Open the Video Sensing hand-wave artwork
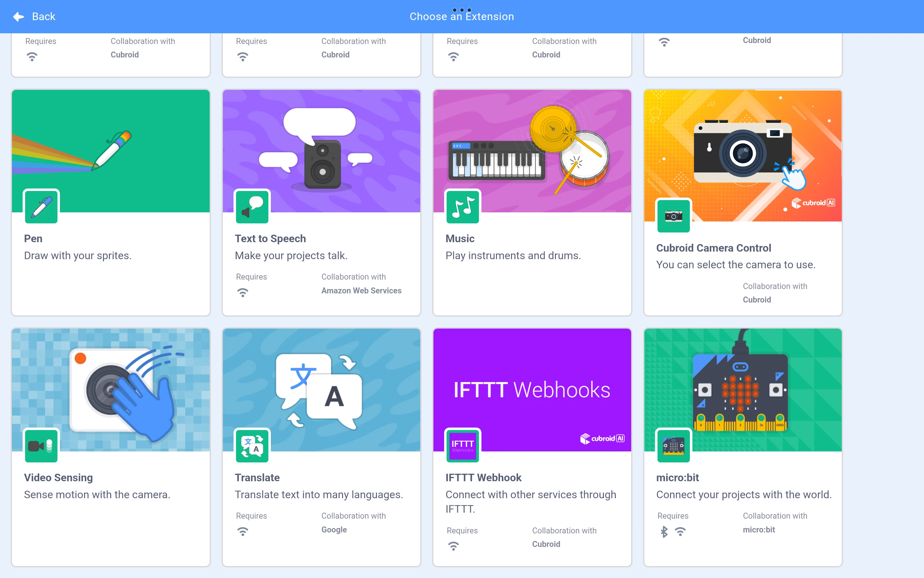Image resolution: width=924 pixels, height=578 pixels. pos(111,390)
